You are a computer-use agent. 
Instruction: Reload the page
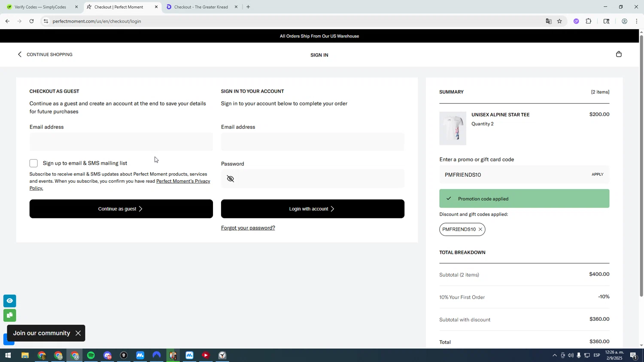tap(31, 21)
